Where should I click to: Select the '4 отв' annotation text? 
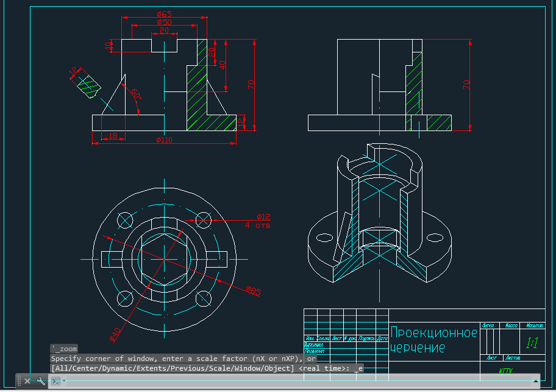[258, 225]
